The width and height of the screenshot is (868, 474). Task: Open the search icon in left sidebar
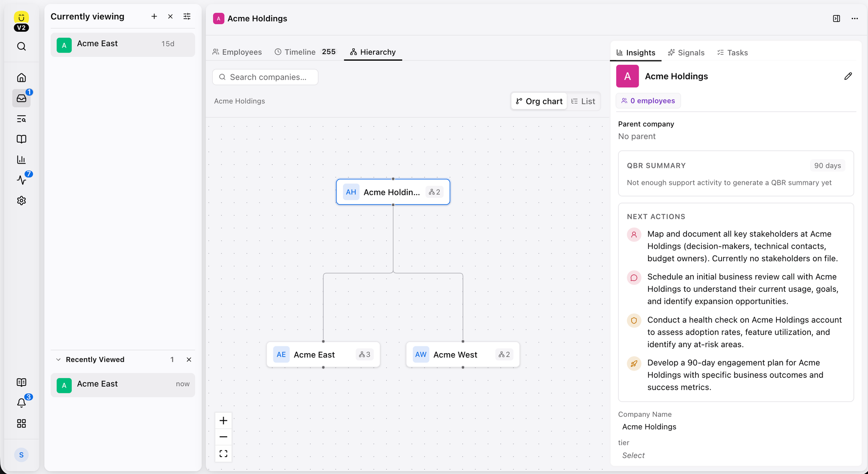click(22, 46)
